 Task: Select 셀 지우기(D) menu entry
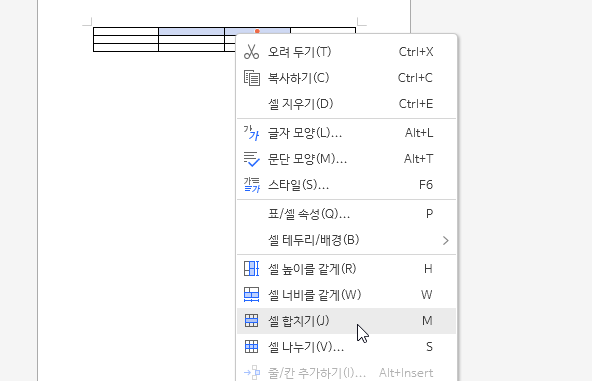click(x=346, y=104)
